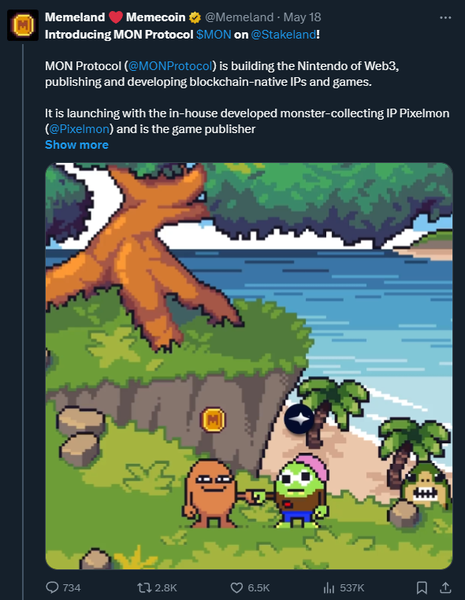Open the @MONProtocol profile link
This screenshot has height=600, width=465.
170,66
